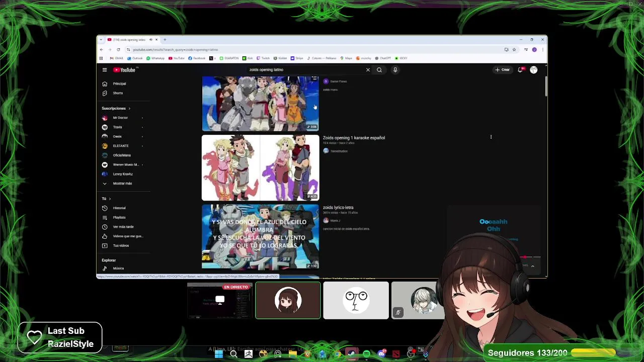Viewport: 644px width, 362px height.
Task: Play the 'Zoids opening 1 karaoke español' thumbnail
Action: pyautogui.click(x=260, y=168)
